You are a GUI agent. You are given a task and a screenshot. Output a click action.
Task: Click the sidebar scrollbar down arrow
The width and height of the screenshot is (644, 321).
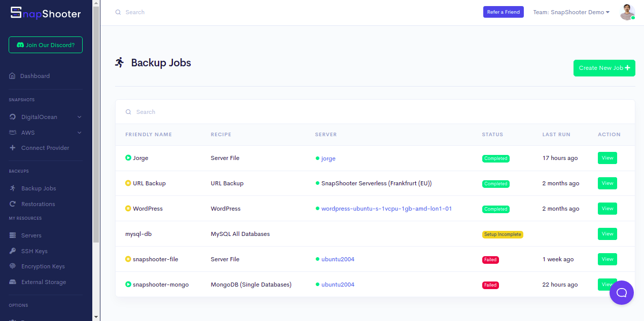click(96, 317)
